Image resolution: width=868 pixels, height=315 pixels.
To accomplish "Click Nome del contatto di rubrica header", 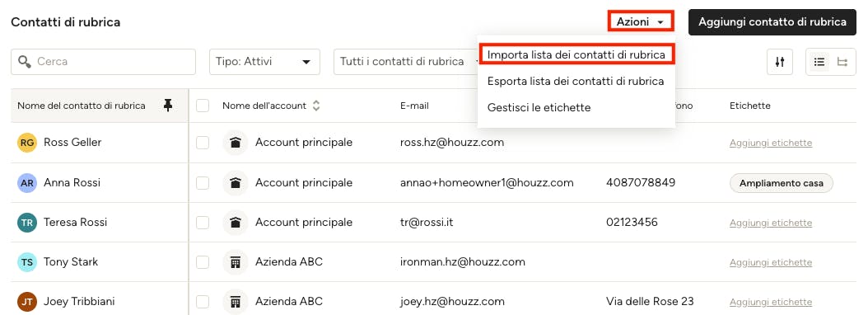I will tap(82, 106).
